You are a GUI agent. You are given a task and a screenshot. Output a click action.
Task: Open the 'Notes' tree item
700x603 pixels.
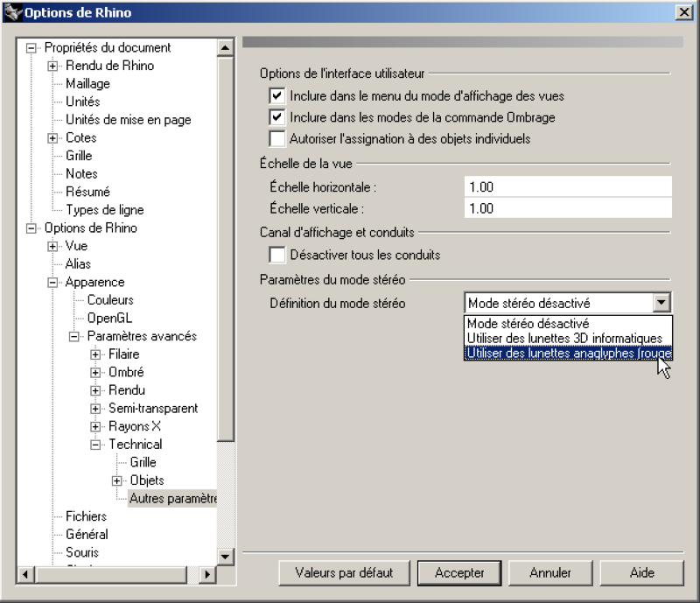pos(81,173)
